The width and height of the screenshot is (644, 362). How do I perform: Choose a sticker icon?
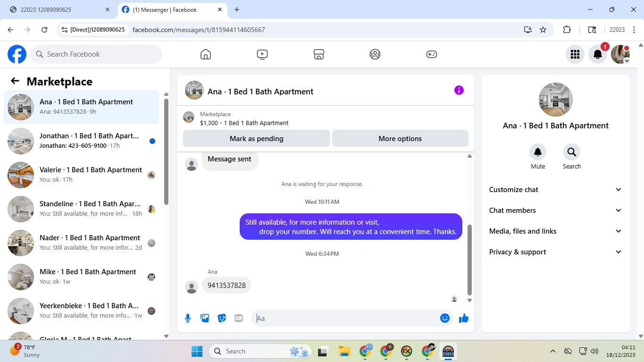222,318
